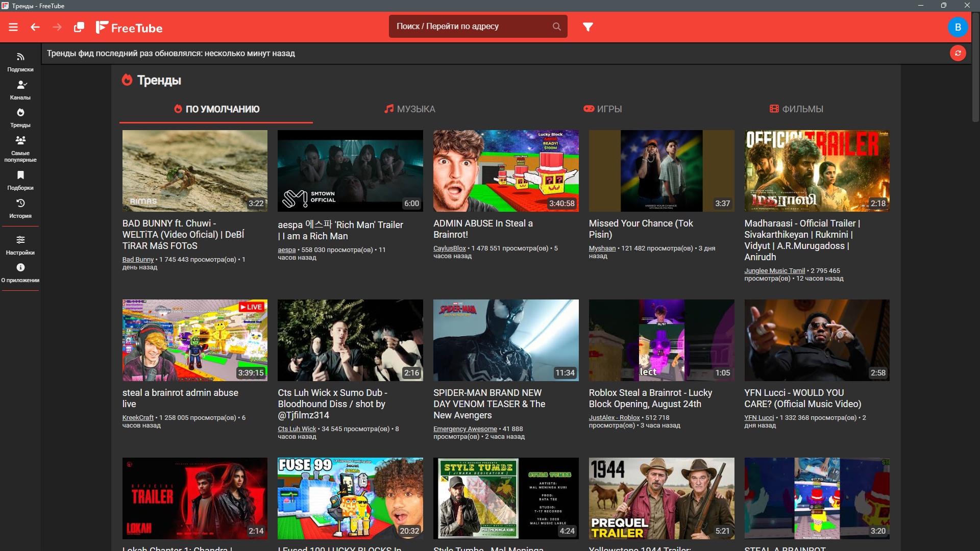
Task: Open the Bad Bunny channel link
Action: [138, 260]
